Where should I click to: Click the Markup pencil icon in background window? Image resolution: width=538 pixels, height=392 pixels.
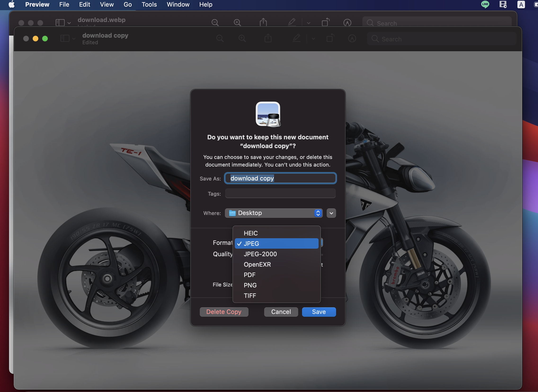[x=292, y=22]
